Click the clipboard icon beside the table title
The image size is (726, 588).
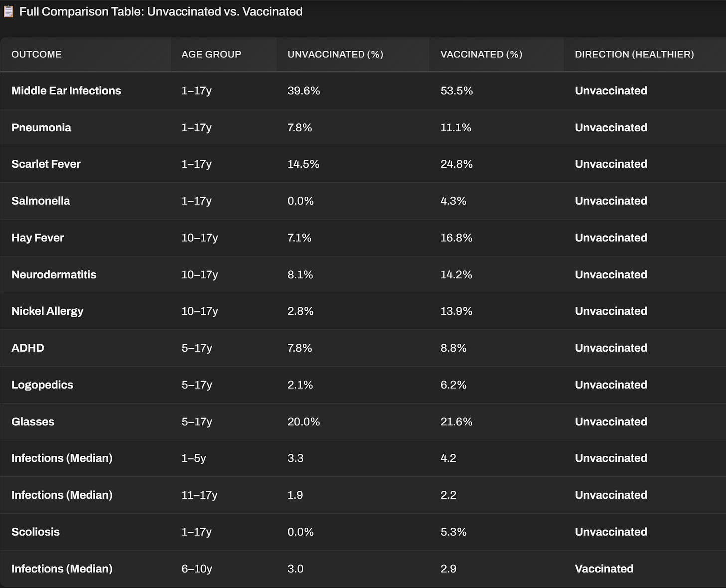(x=8, y=11)
